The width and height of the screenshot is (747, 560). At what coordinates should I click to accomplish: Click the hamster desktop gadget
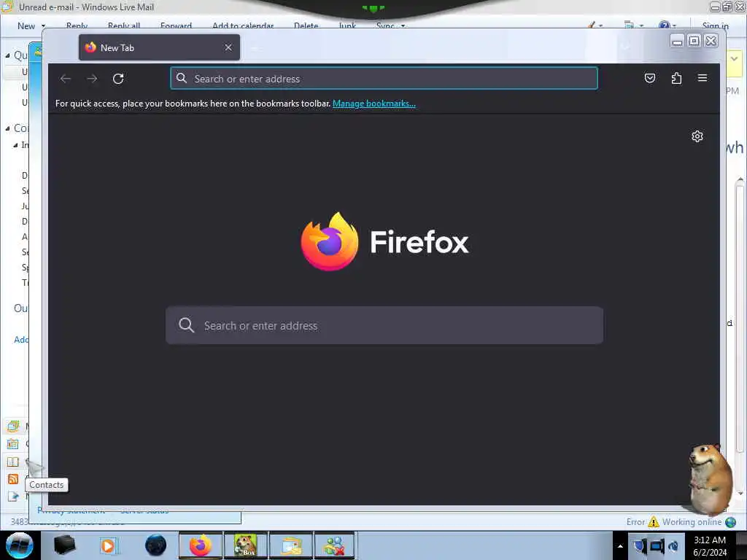711,478
